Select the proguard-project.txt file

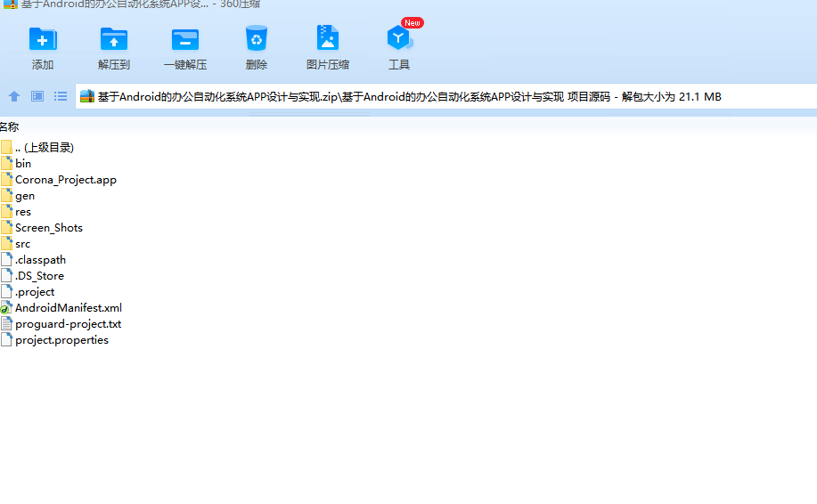pos(69,324)
